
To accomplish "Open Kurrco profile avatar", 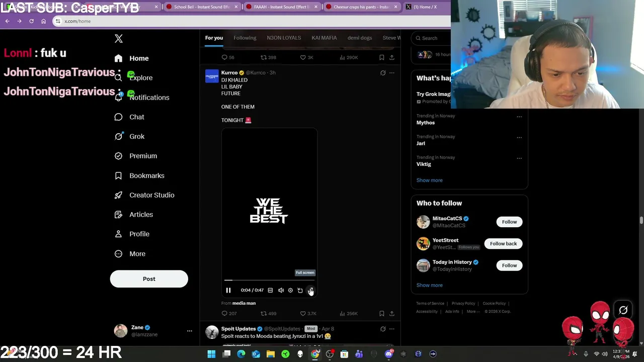I will tap(212, 76).
